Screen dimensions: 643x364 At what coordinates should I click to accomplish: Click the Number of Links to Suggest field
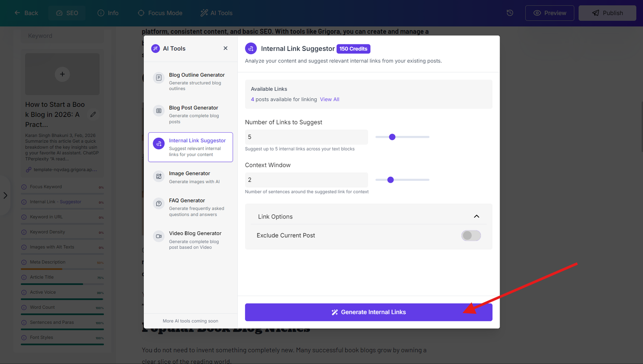tap(307, 137)
